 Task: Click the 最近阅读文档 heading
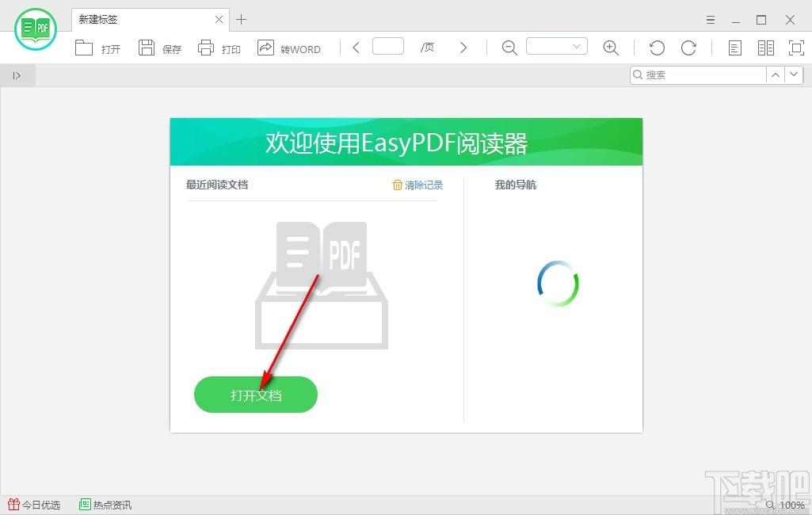pos(217,185)
